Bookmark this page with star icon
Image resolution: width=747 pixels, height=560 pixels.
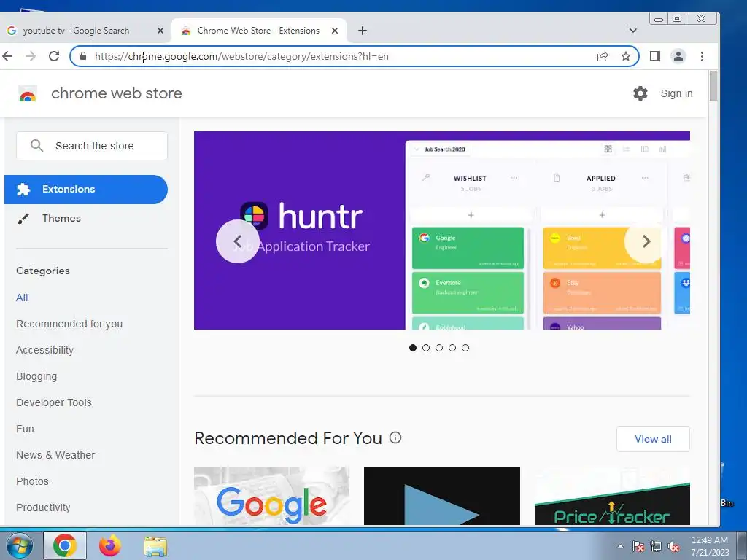[x=625, y=57]
